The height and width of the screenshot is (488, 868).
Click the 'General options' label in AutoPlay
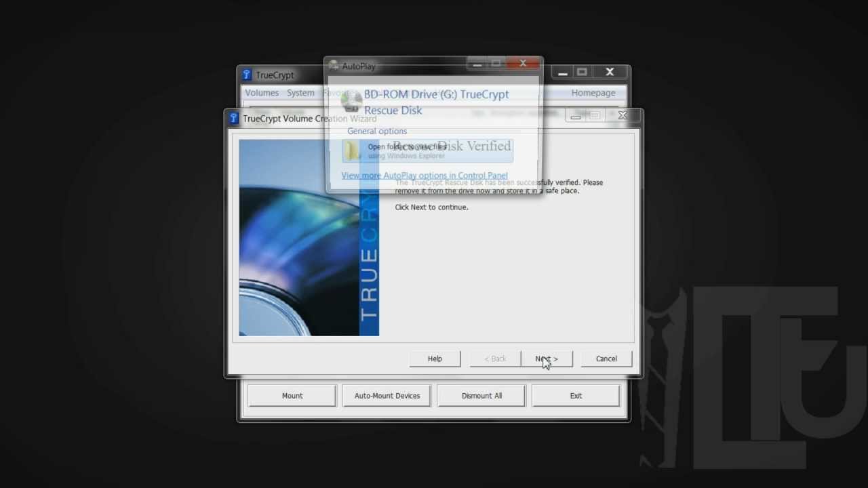click(x=377, y=131)
